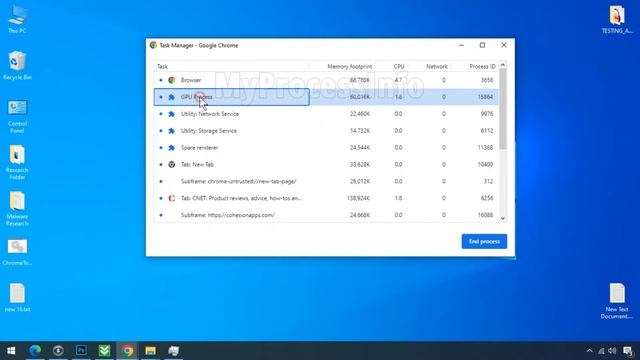
Task: Click memory value 138,924K cell
Action: (x=358, y=198)
